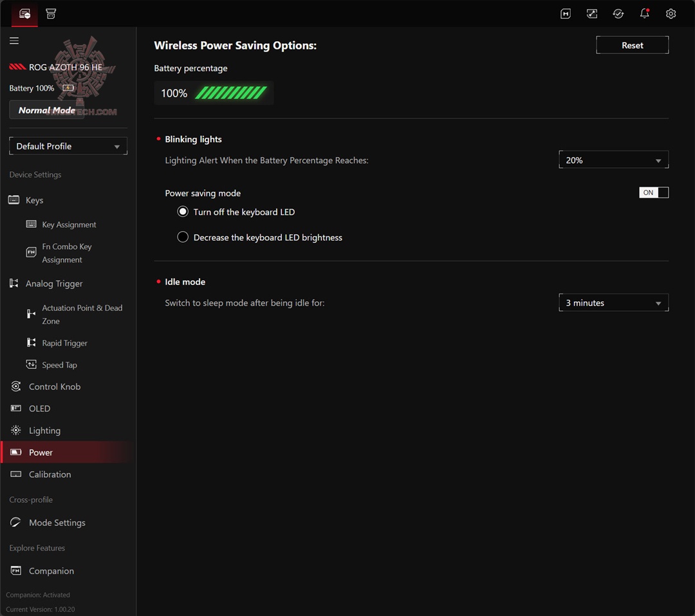
Task: Click 'Explore Features' section label
Action: [37, 548]
